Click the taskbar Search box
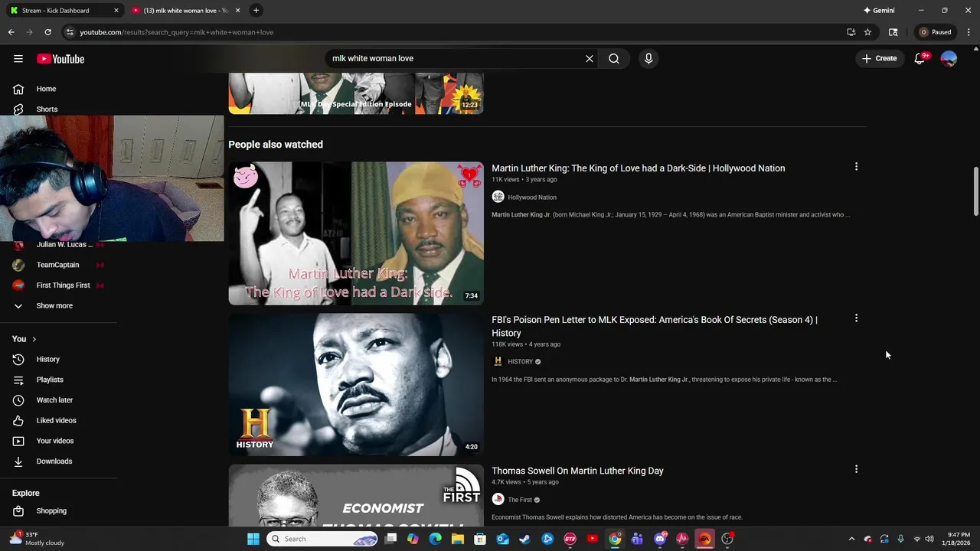Screen dimensions: 980x551 (323, 539)
